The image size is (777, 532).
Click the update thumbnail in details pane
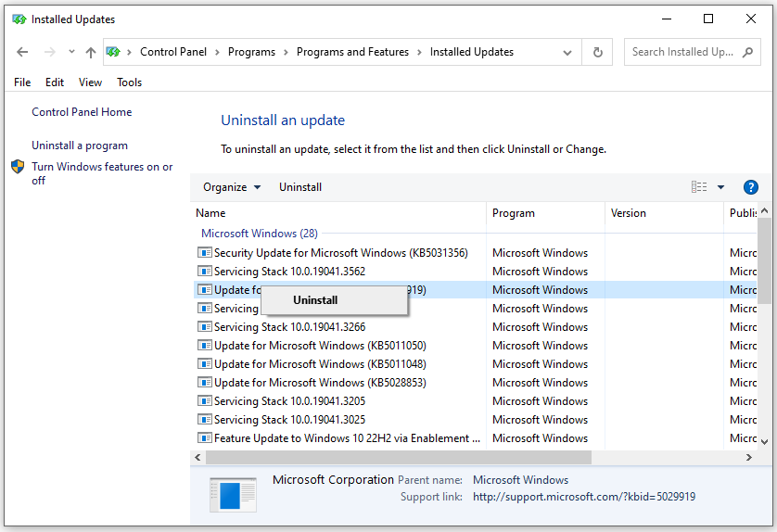click(233, 494)
